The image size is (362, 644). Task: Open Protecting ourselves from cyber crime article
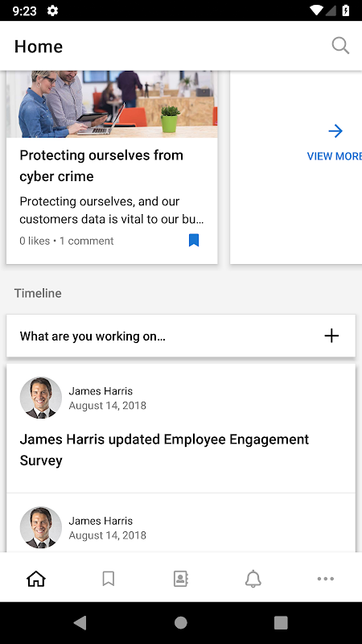click(x=101, y=166)
